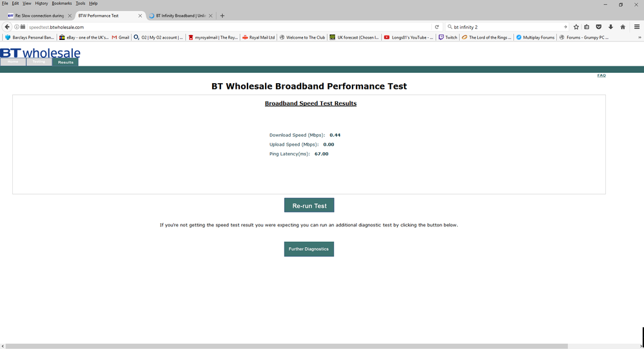
Task: Open the eBay bookmark
Action: pyautogui.click(x=84, y=37)
